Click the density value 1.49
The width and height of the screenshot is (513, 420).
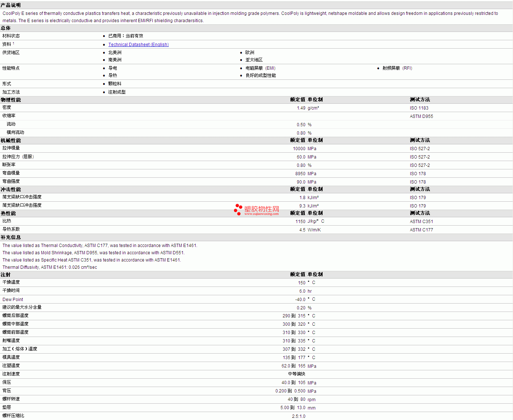tap(301, 108)
